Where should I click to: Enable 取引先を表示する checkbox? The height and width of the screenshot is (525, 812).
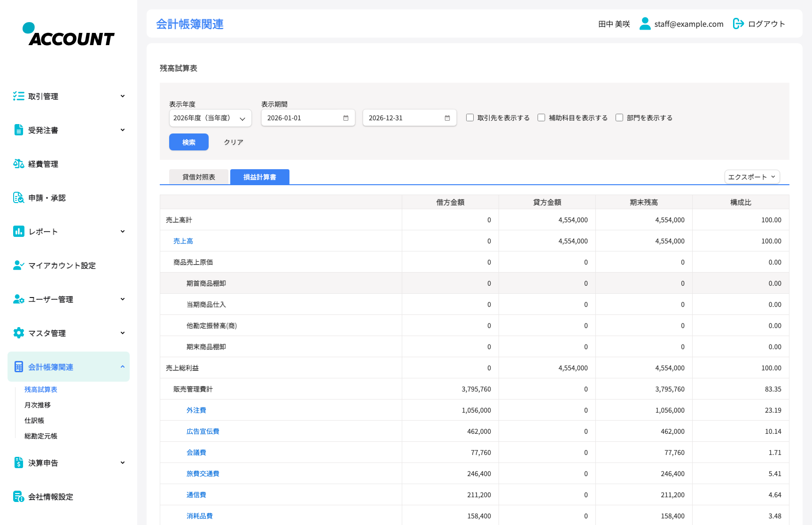[x=470, y=118]
